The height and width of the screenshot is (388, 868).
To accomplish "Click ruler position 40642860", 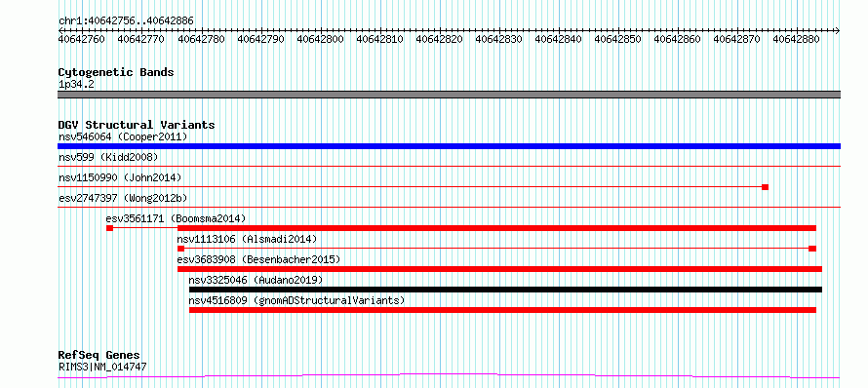I will pyautogui.click(x=677, y=39).
